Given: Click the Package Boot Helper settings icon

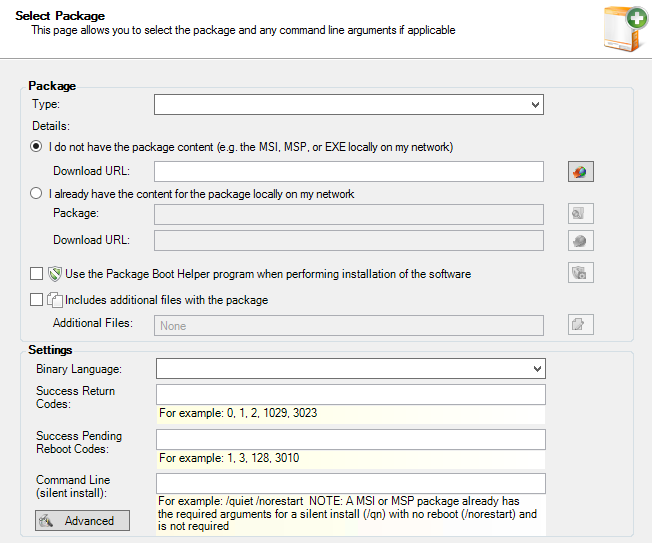Looking at the screenshot, I should point(581,273).
